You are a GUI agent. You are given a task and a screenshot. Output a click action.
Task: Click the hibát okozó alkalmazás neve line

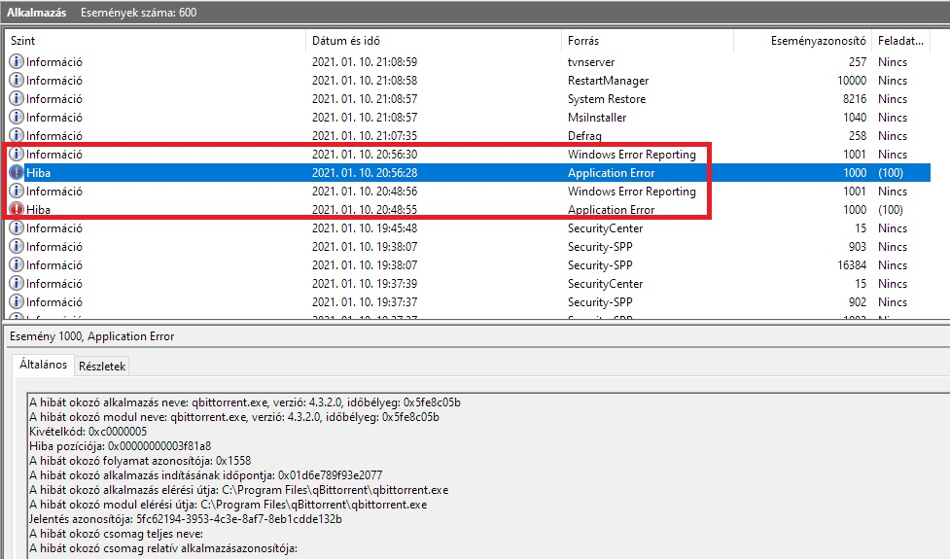coord(245,402)
